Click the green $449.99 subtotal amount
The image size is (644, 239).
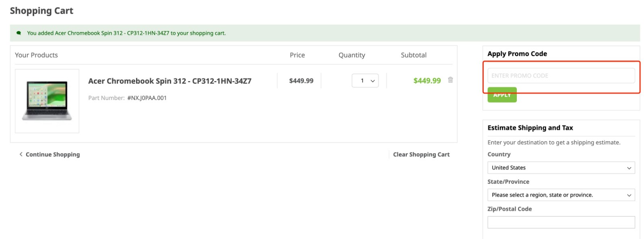[427, 80]
